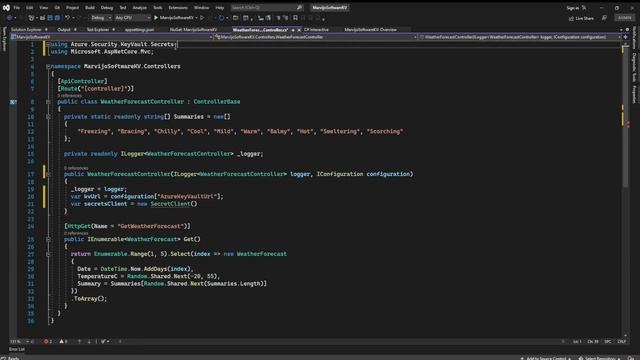Navigate to previous issue up arrow
Image resolution: width=640 pixels, height=360 pixels.
[x=79, y=342]
